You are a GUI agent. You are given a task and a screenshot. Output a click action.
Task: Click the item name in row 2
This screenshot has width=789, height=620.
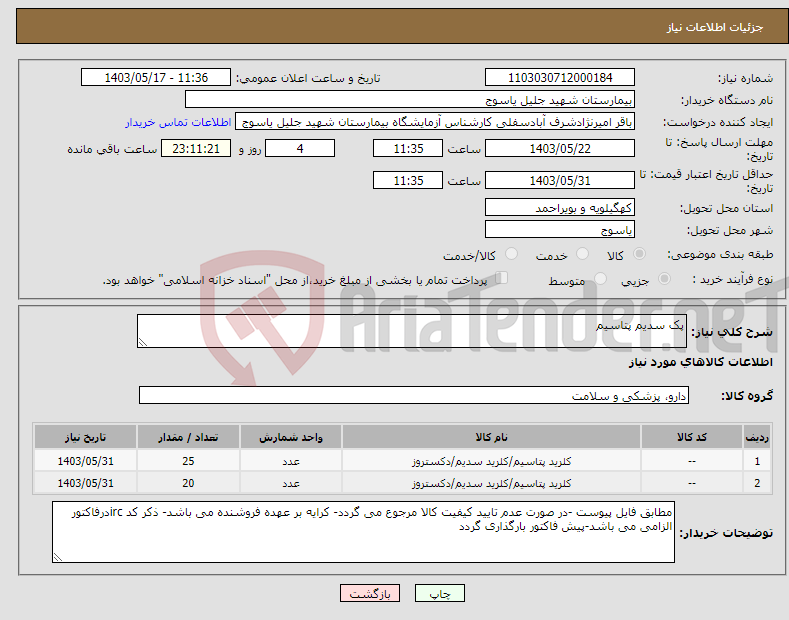coord(491,483)
